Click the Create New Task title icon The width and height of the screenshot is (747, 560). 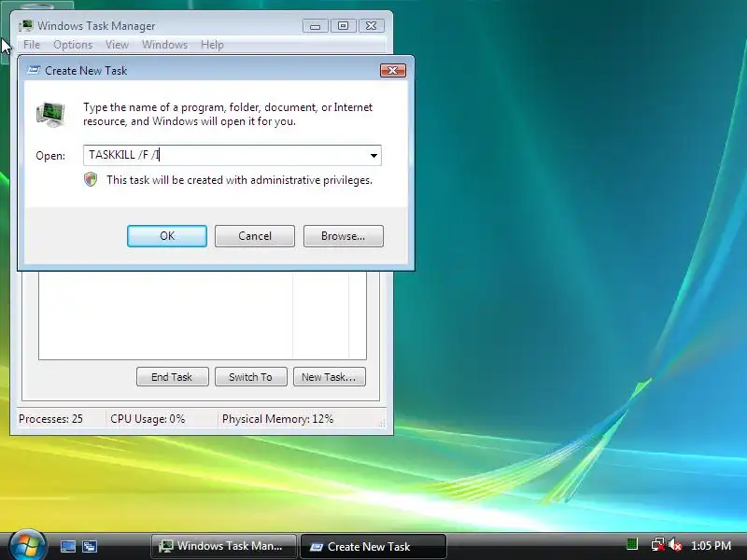pos(34,71)
